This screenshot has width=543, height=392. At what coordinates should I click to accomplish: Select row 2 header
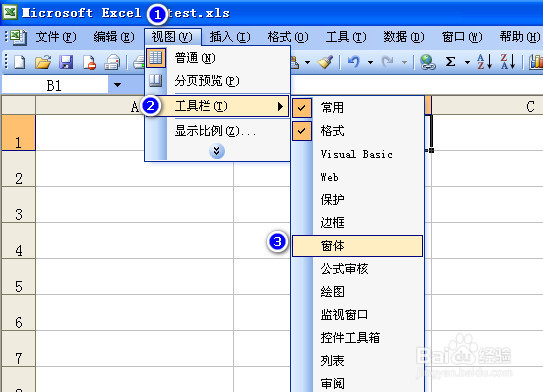click(x=18, y=169)
